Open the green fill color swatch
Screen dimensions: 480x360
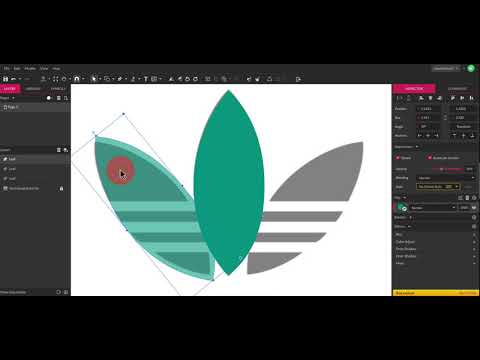coord(401,207)
